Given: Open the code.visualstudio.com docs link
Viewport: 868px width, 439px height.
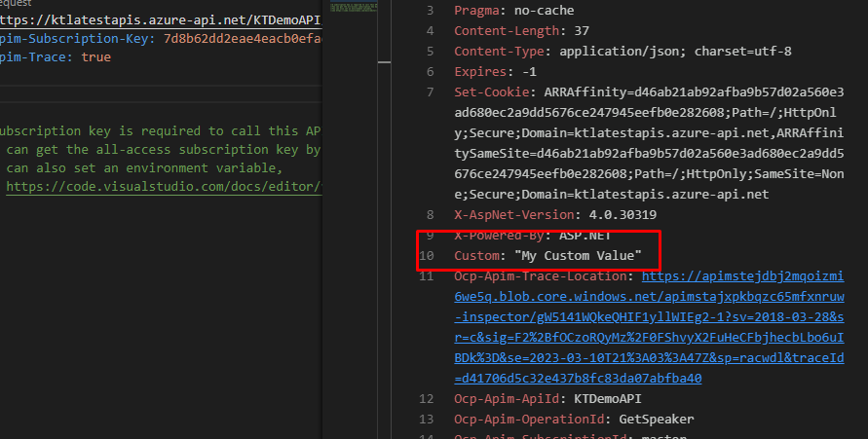Looking at the screenshot, I should (163, 186).
